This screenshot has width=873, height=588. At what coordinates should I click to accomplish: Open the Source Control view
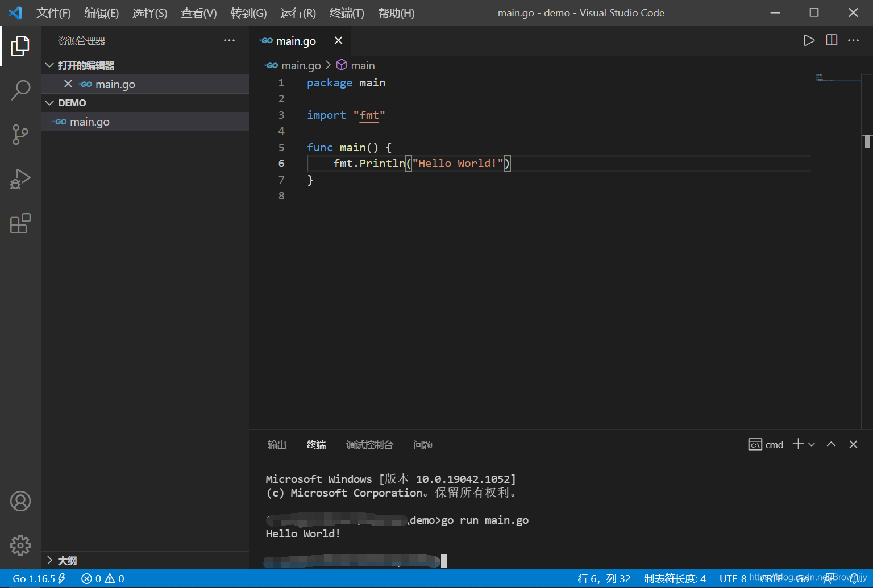click(20, 135)
